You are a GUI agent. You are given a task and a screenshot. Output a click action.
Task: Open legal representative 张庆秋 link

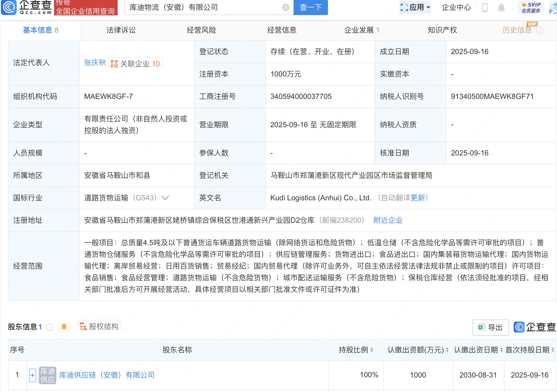coord(95,63)
